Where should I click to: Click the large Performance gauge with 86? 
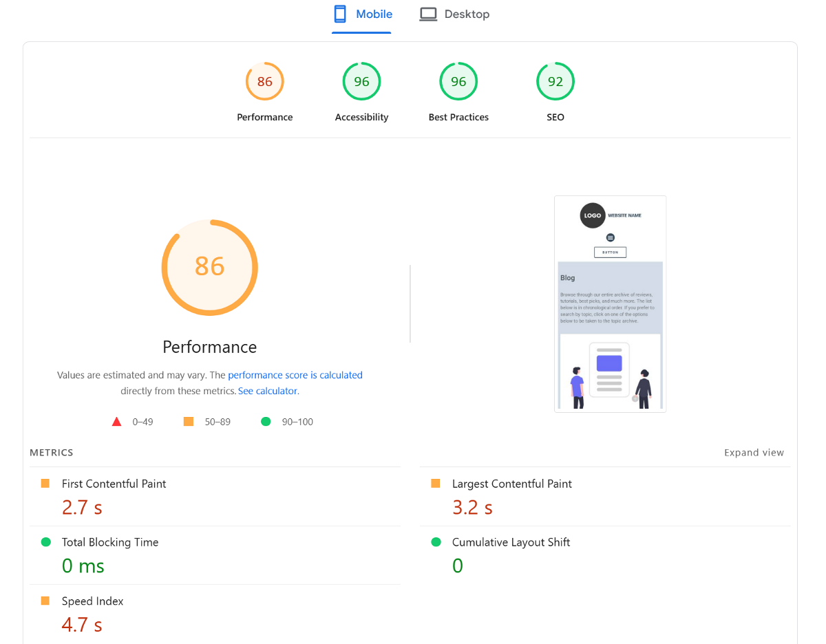point(209,268)
